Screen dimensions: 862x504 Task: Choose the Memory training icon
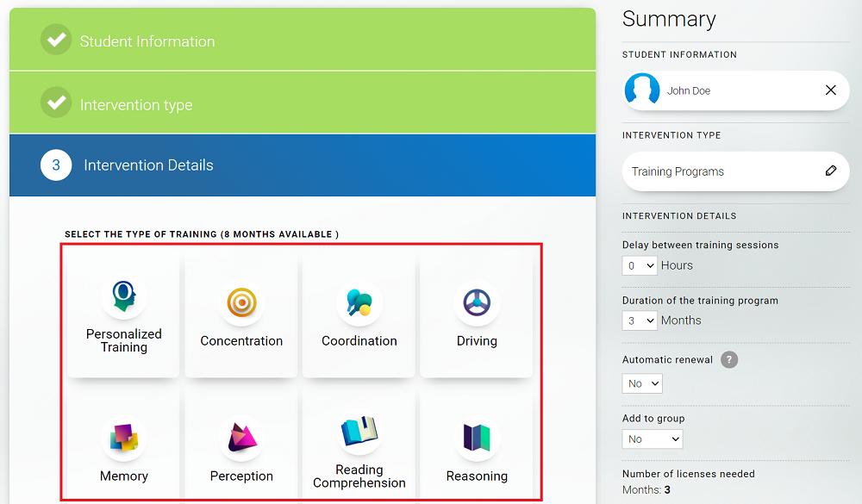124,439
